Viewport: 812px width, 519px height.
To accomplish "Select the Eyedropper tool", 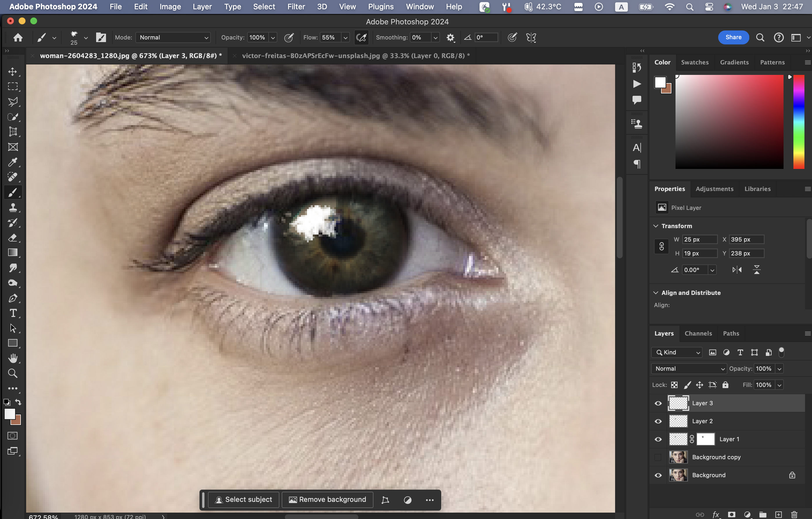I will pos(13,162).
